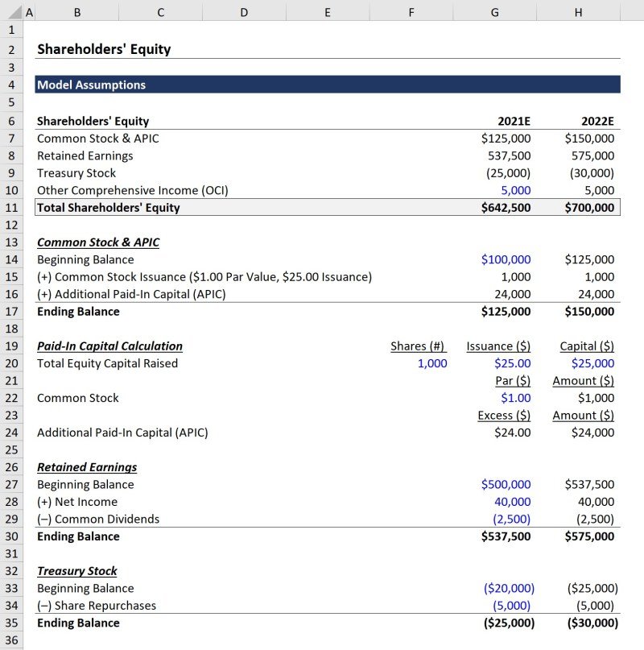Select column H header
Viewport: 644px width, 650px height.
[x=578, y=13]
